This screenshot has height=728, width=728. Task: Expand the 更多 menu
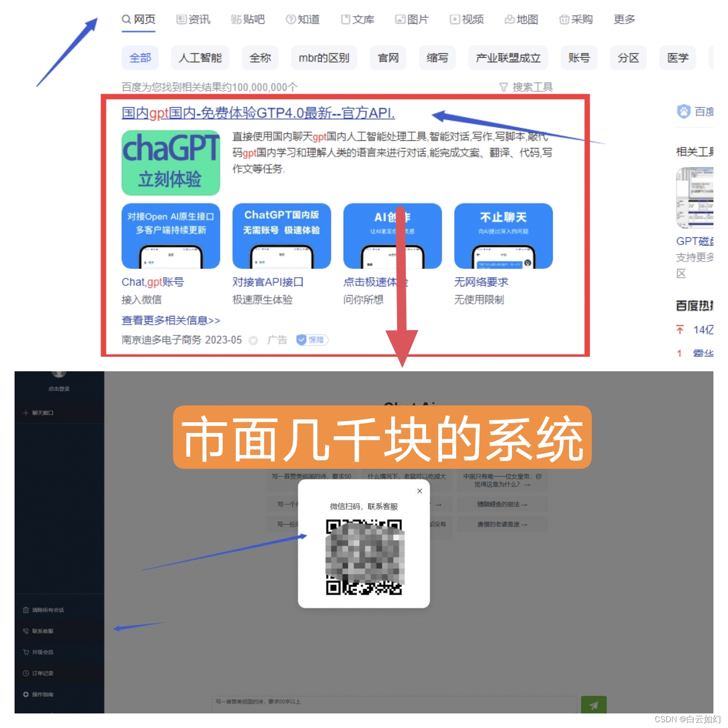tap(624, 19)
